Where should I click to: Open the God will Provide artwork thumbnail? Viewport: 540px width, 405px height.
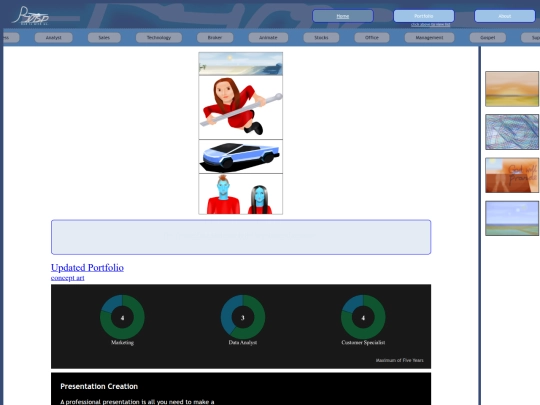coord(512,175)
